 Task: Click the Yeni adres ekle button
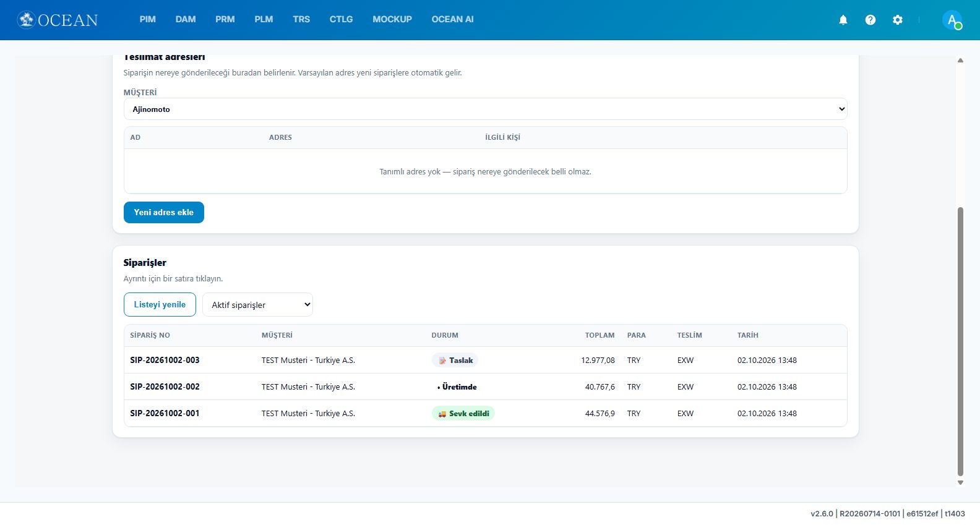click(164, 212)
